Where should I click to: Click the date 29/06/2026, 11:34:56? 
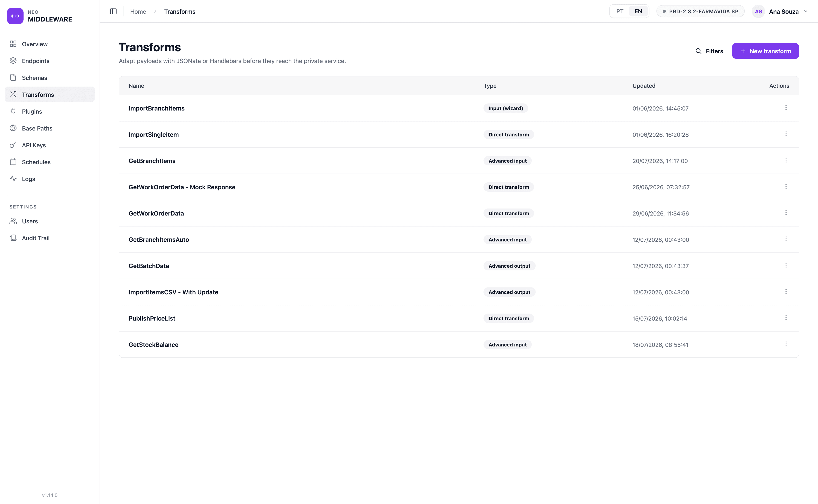coord(660,214)
